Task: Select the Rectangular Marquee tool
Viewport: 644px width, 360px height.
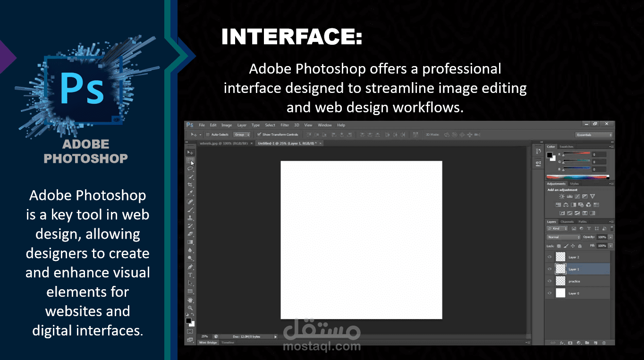Action: click(x=190, y=161)
